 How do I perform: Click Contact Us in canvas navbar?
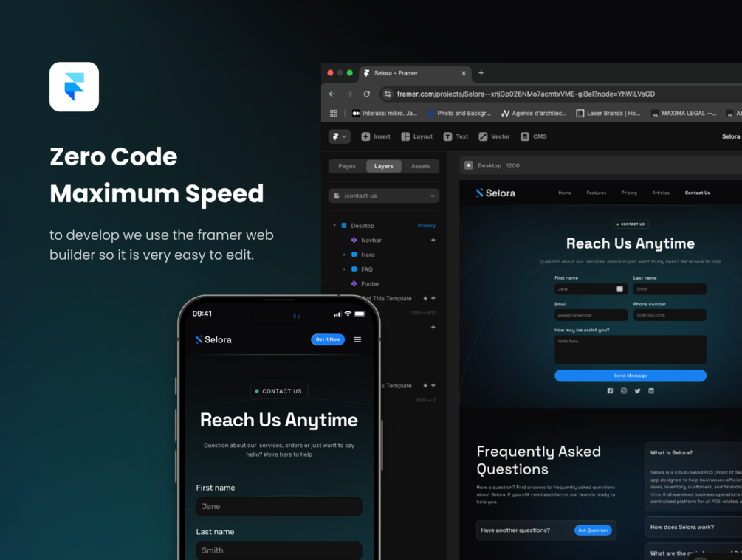697,193
